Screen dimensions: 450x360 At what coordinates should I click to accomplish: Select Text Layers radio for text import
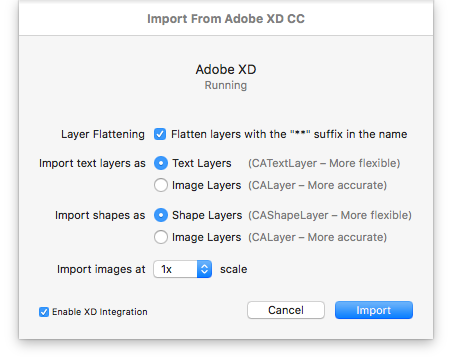(x=161, y=163)
